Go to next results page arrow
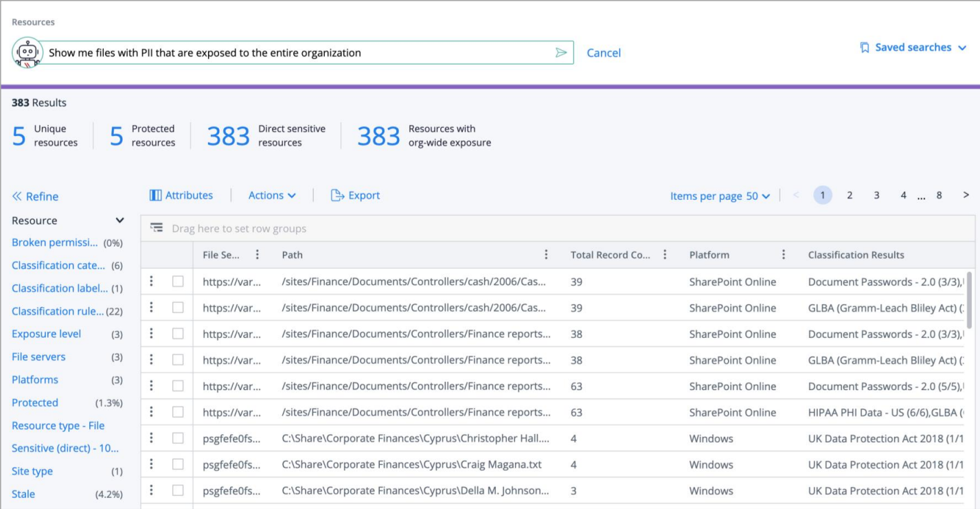 point(966,195)
